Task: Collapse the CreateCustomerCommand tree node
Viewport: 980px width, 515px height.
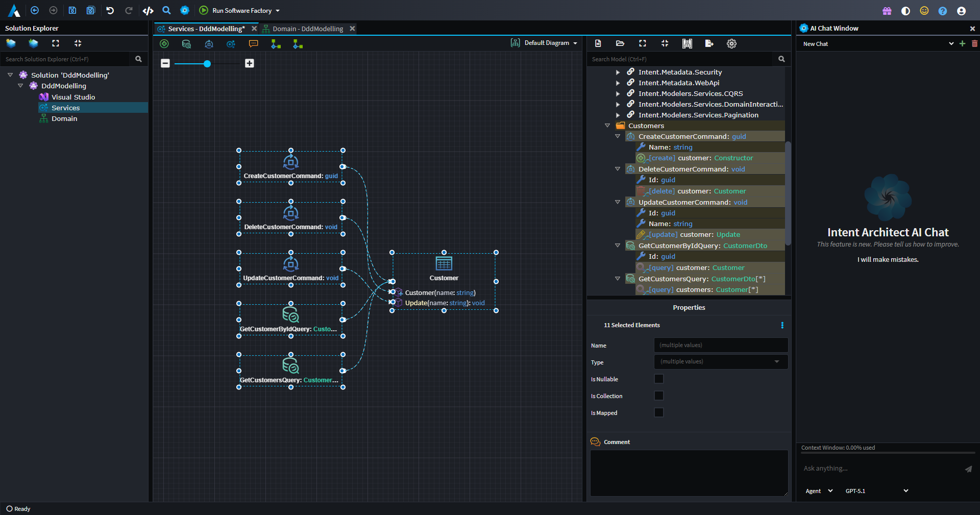Action: click(618, 136)
